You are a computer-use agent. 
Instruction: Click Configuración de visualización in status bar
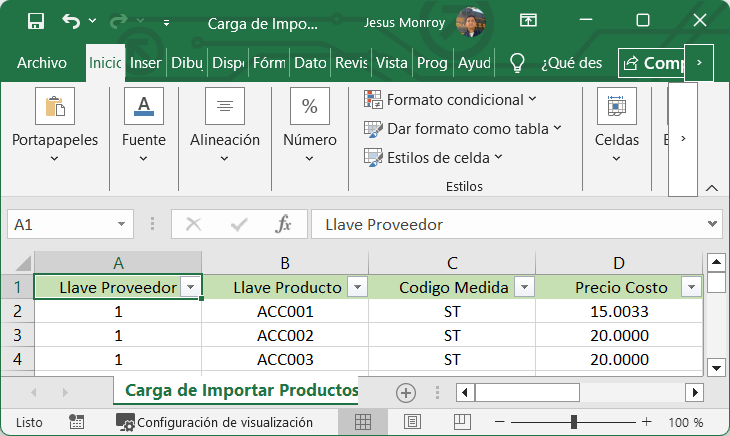click(x=214, y=422)
